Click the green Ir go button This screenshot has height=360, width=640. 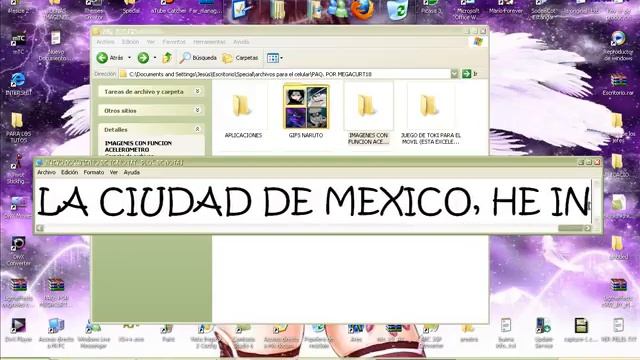coord(467,74)
